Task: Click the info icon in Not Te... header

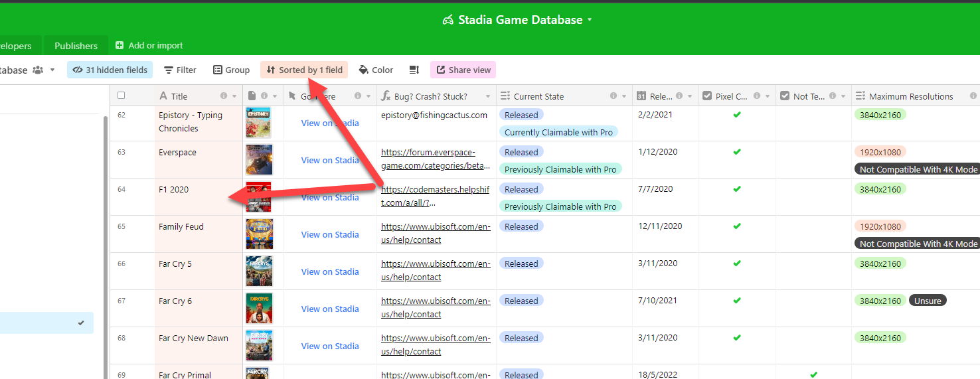Action: [834, 96]
